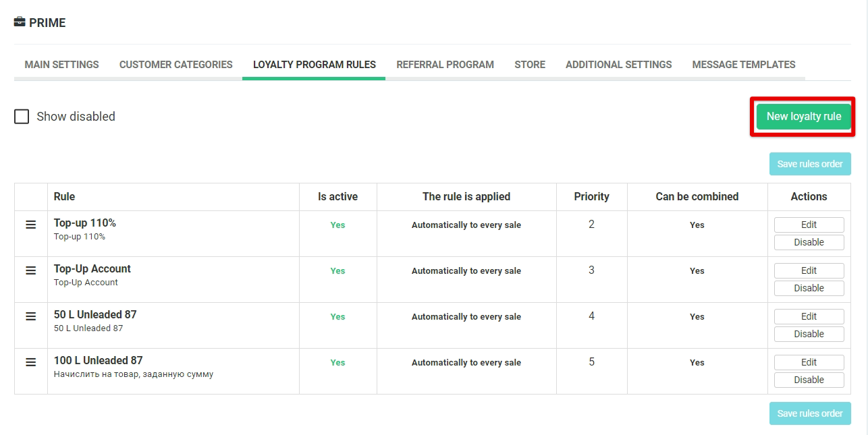This screenshot has height=435, width=868.
Task: Open the Store tab
Action: [x=529, y=65]
